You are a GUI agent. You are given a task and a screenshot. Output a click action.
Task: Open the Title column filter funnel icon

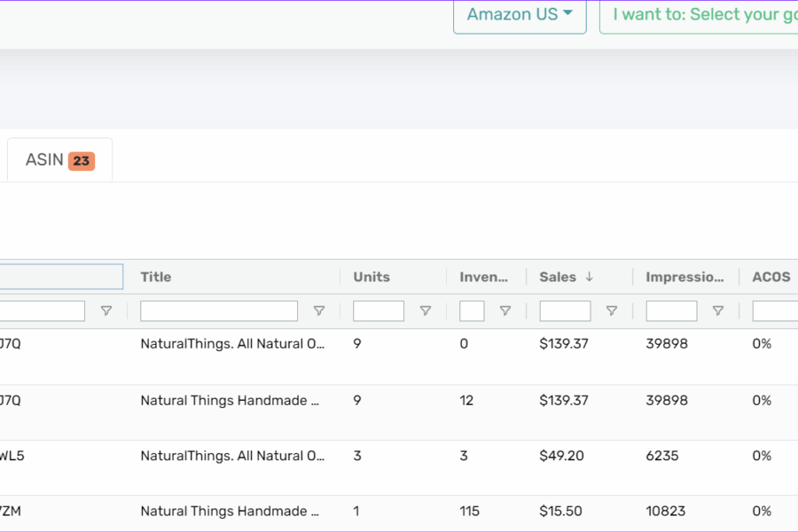tap(319, 310)
